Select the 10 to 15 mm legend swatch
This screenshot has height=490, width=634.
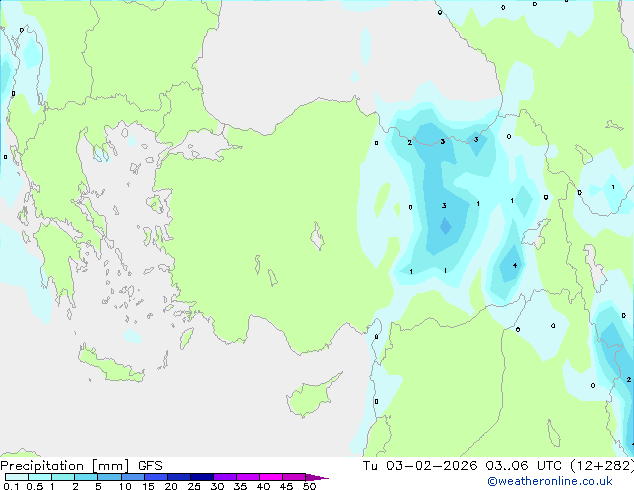132,477
